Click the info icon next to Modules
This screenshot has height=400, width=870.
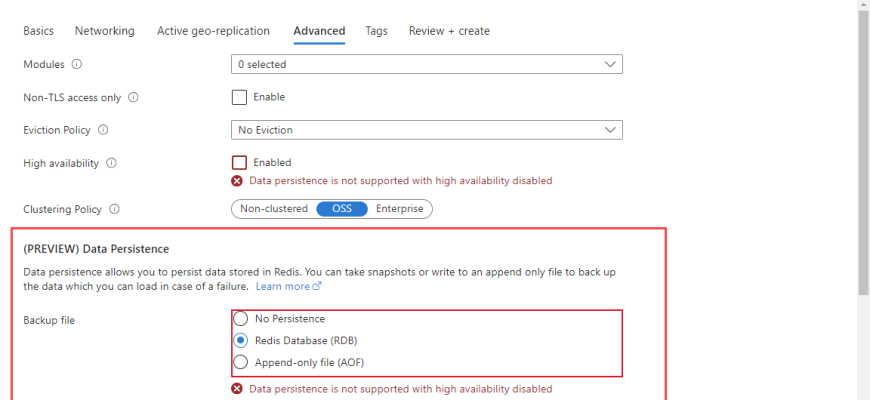coord(77,64)
